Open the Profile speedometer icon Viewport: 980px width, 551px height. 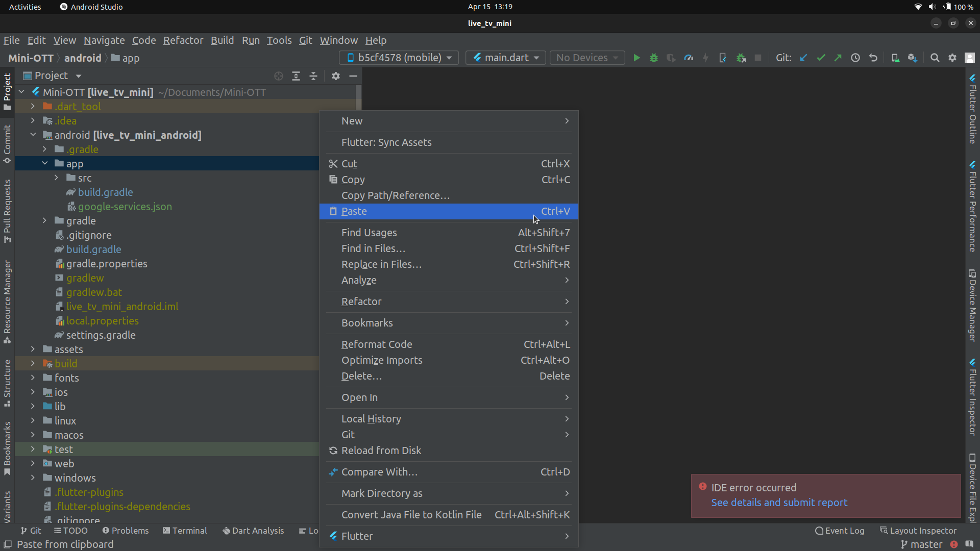(689, 58)
